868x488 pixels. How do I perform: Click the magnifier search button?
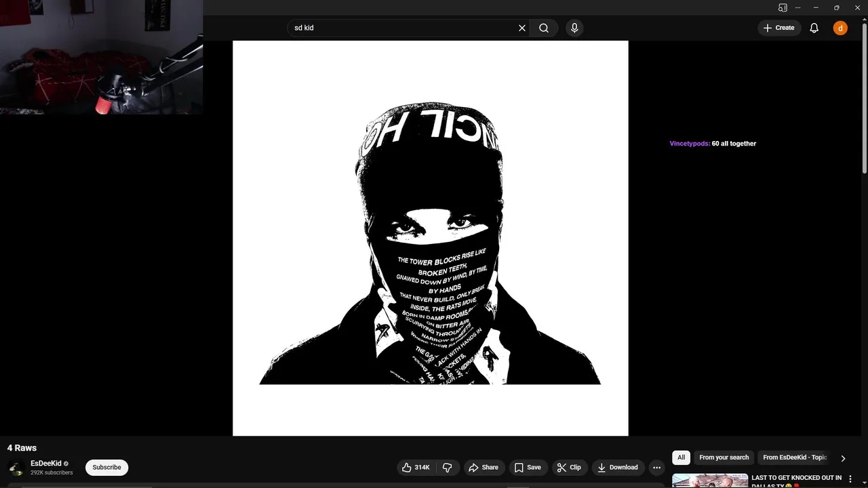pyautogui.click(x=544, y=28)
